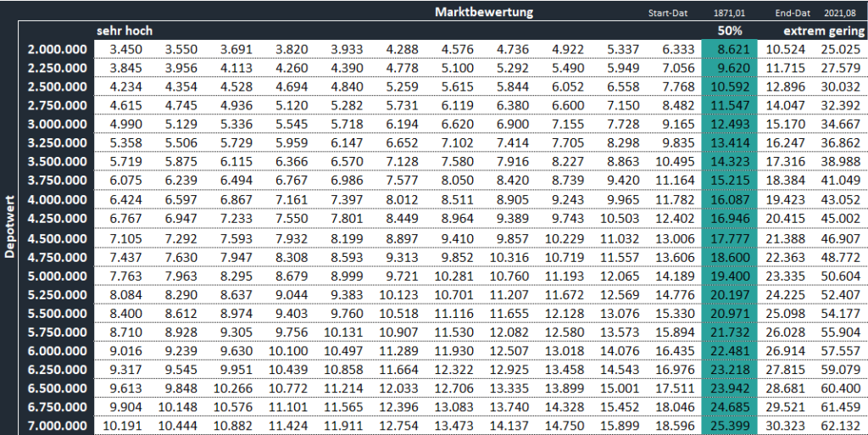Select row header 6.000.000
Viewport: 868px width, 435px height.
(x=58, y=351)
